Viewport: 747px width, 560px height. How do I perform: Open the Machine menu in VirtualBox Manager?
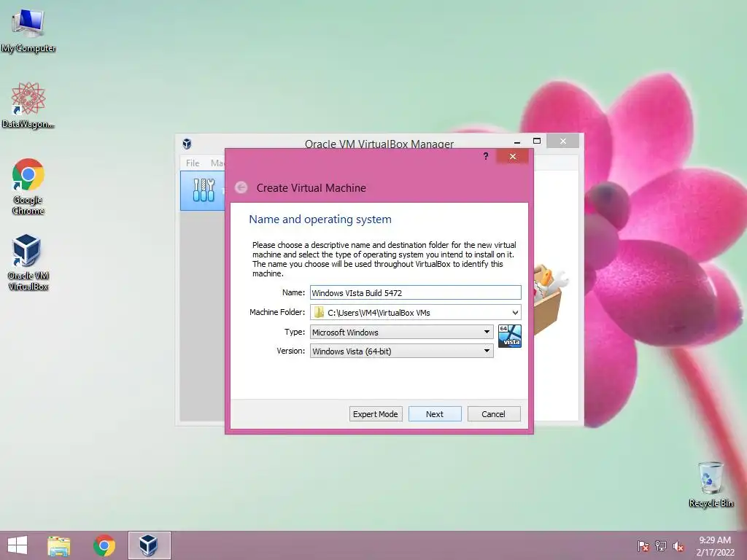pos(217,163)
